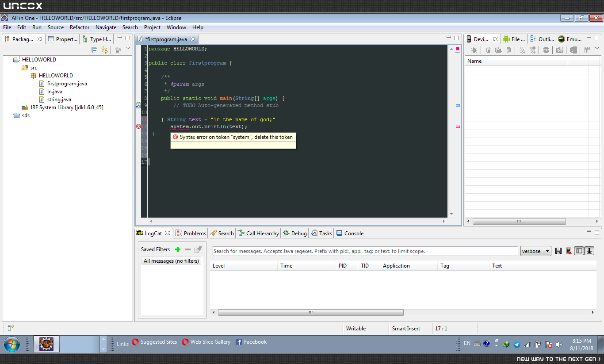Click the task marker on line 9

tap(138, 105)
